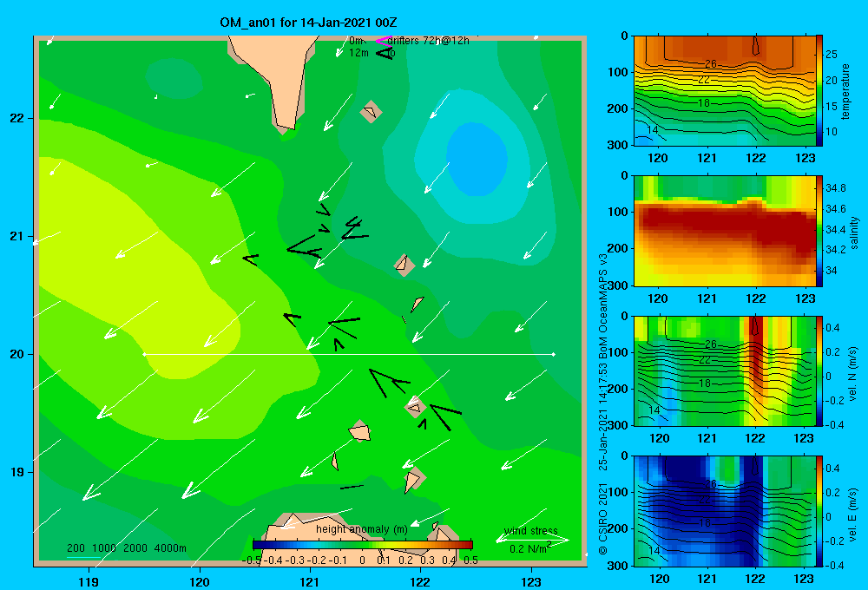This screenshot has width=868, height=590.
Task: Click "34.2" tick on the salinity colorbar
Action: tap(835, 250)
